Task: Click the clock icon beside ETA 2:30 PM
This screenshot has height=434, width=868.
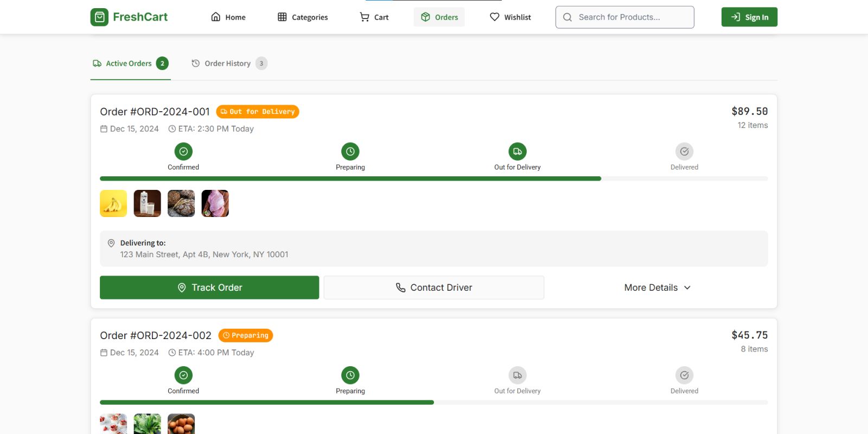Action: point(172,129)
